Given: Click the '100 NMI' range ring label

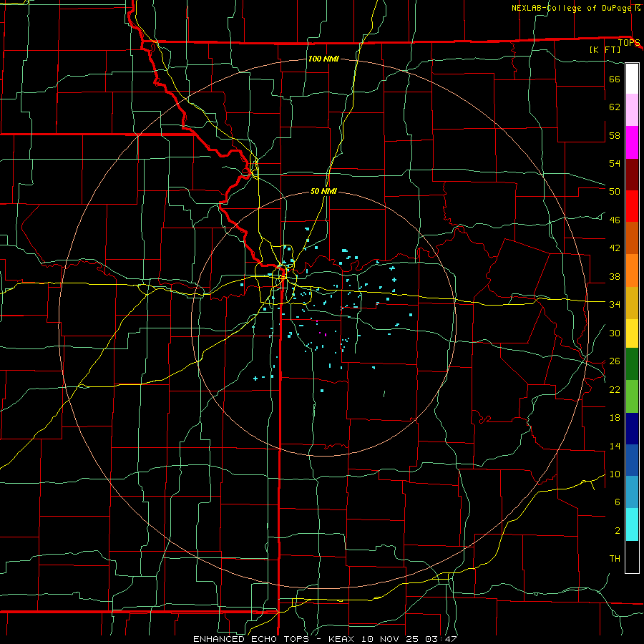Looking at the screenshot, I should coord(323,59).
